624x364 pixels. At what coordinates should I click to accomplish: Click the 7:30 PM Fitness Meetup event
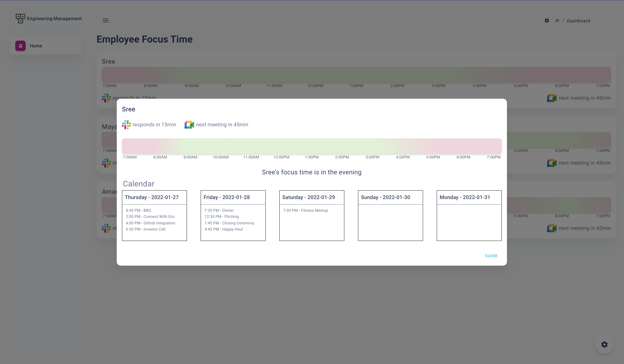coord(305,210)
